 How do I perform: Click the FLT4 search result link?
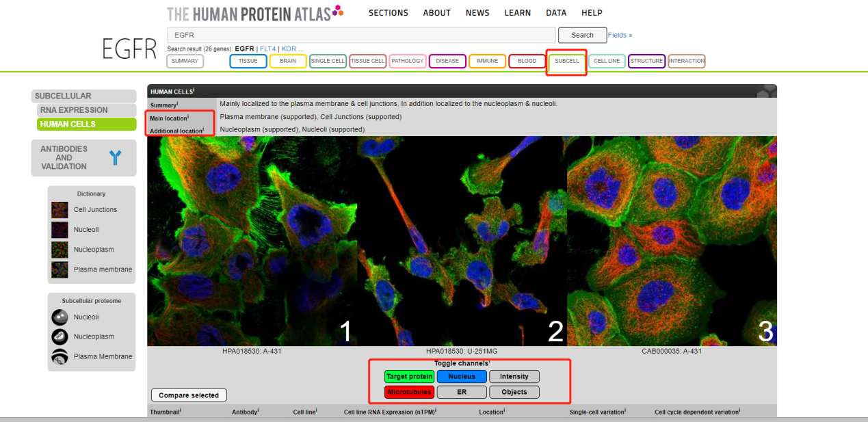click(x=267, y=49)
